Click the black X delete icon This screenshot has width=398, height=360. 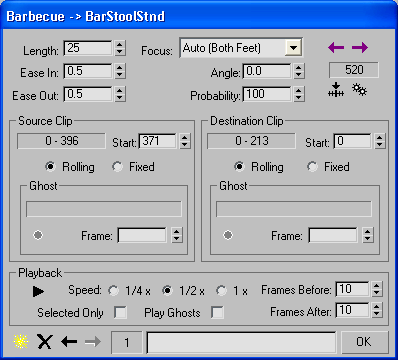tap(45, 342)
